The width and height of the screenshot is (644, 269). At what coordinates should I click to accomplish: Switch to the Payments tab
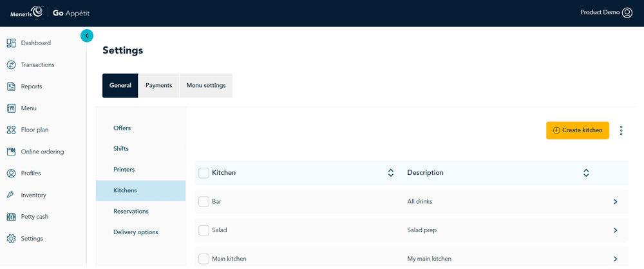[x=159, y=86]
